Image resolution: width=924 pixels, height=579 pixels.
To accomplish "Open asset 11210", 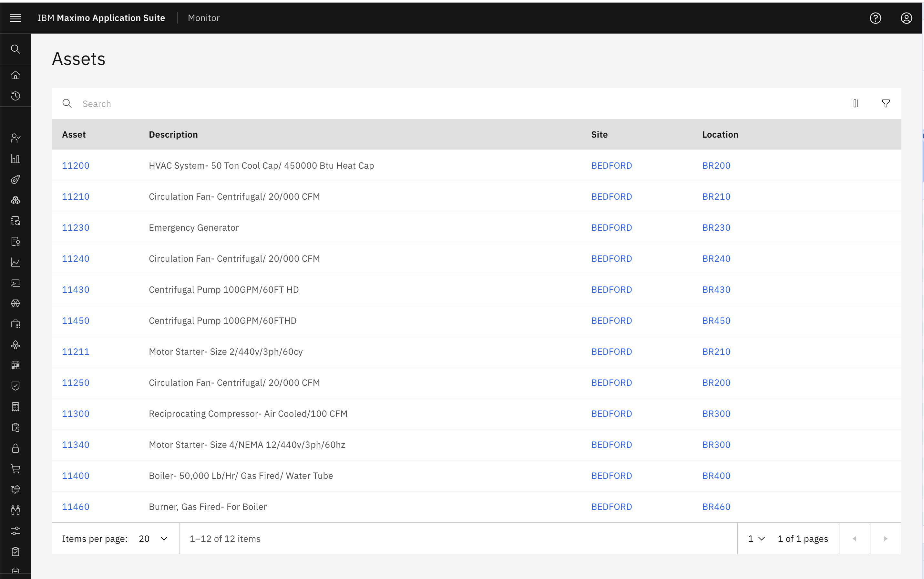I will click(76, 196).
